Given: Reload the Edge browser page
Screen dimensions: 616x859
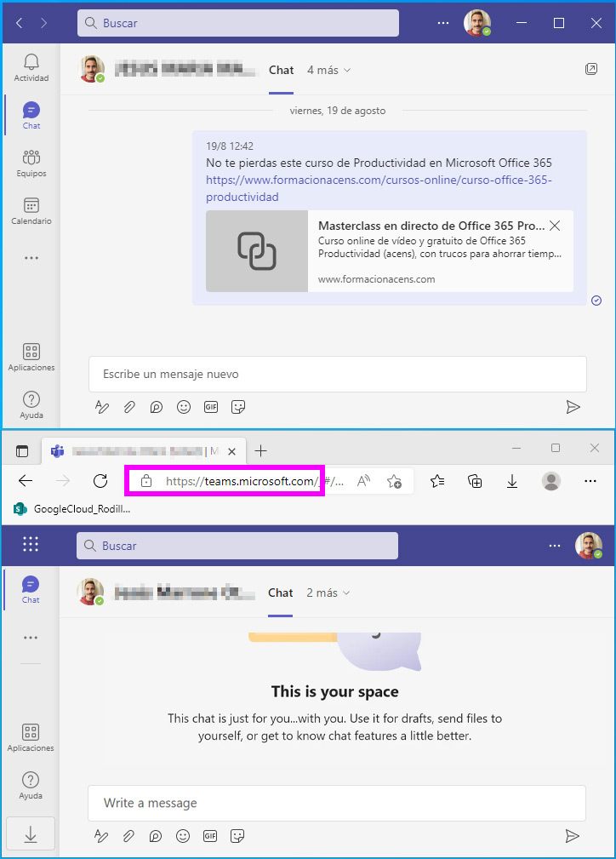Looking at the screenshot, I should coord(100,481).
